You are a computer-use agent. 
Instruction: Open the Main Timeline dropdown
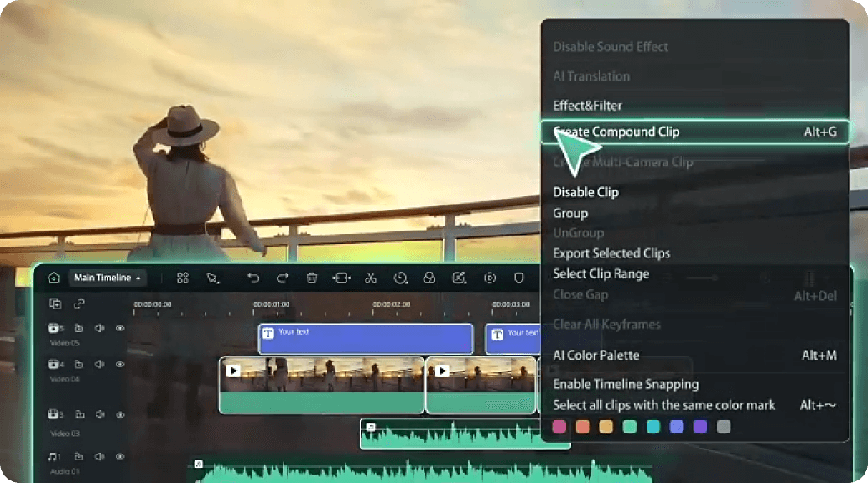tap(107, 278)
